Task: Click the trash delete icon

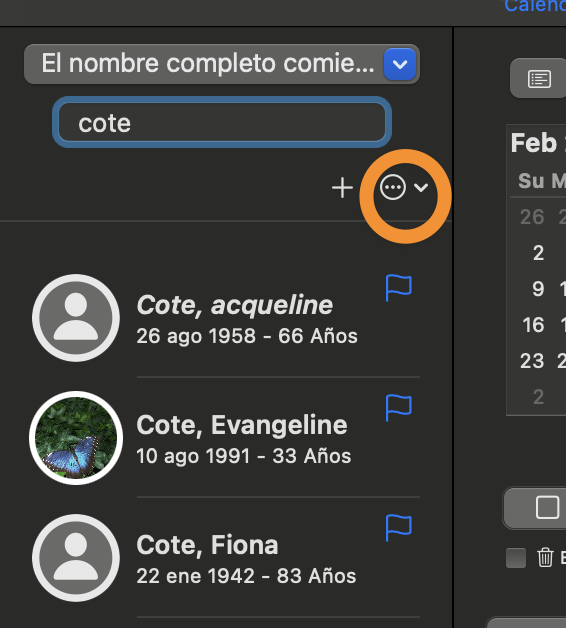Action: coord(545,557)
